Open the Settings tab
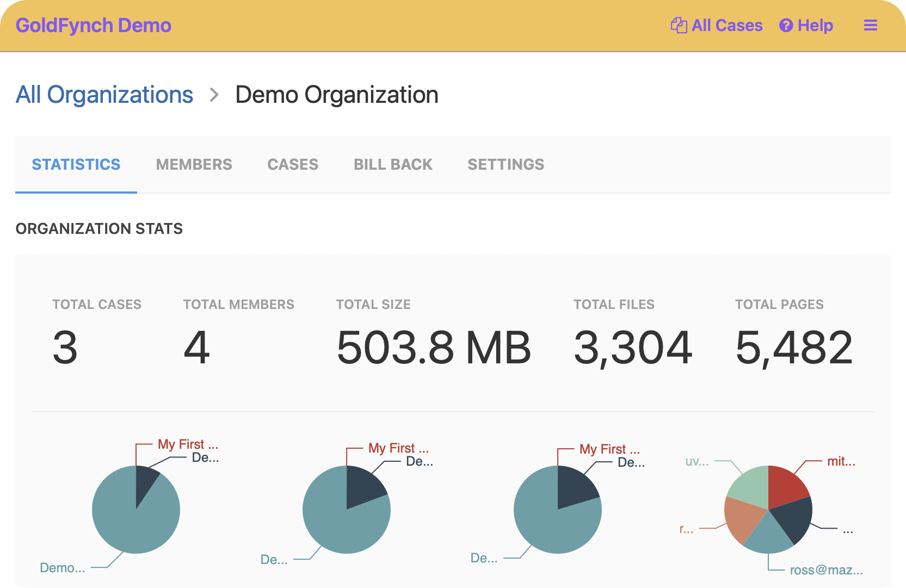 pyautogui.click(x=506, y=164)
